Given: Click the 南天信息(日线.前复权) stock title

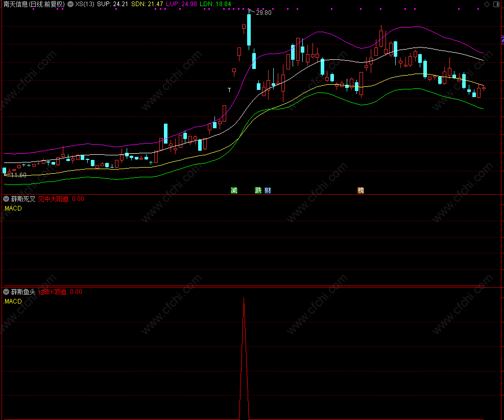Looking at the screenshot, I should click(x=34, y=4).
